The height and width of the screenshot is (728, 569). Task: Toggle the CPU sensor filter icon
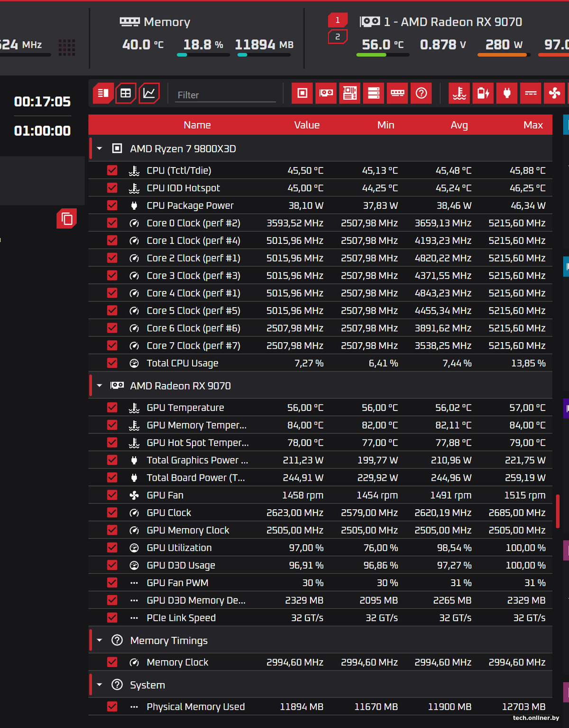click(302, 93)
